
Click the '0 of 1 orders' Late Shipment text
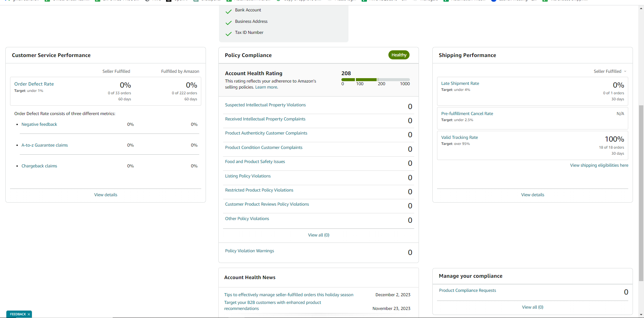(613, 93)
